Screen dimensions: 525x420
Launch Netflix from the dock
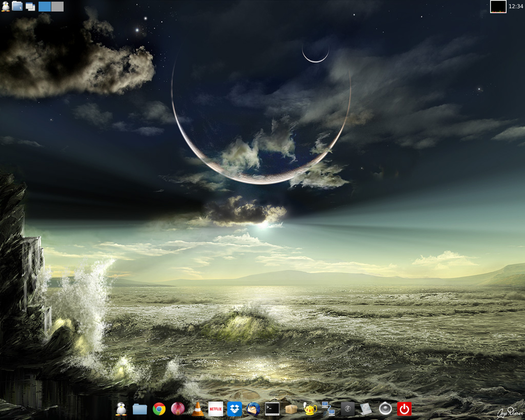point(216,409)
